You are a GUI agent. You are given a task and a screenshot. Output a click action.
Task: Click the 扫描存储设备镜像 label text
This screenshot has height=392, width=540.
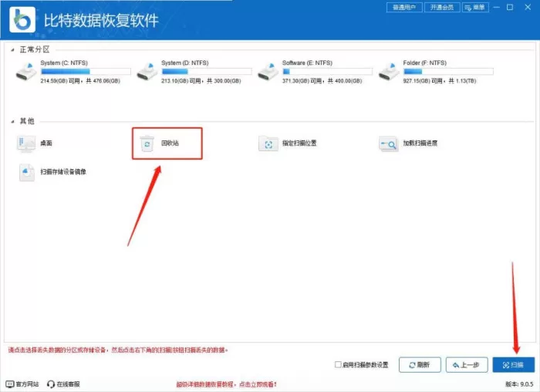(x=63, y=171)
